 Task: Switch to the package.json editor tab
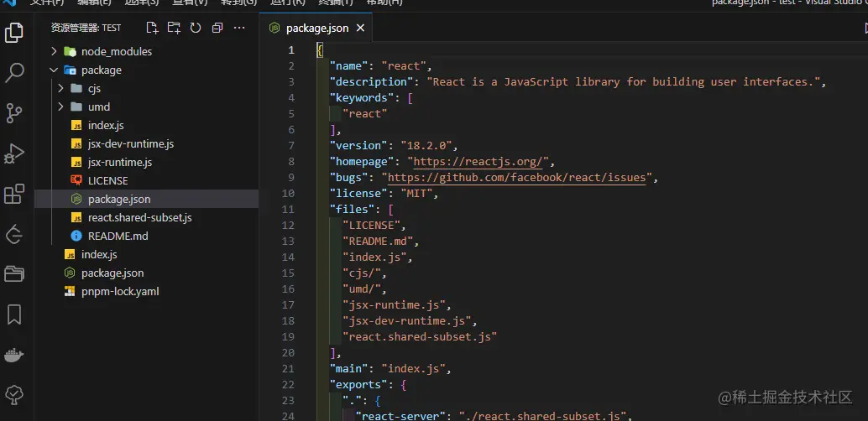coord(317,29)
